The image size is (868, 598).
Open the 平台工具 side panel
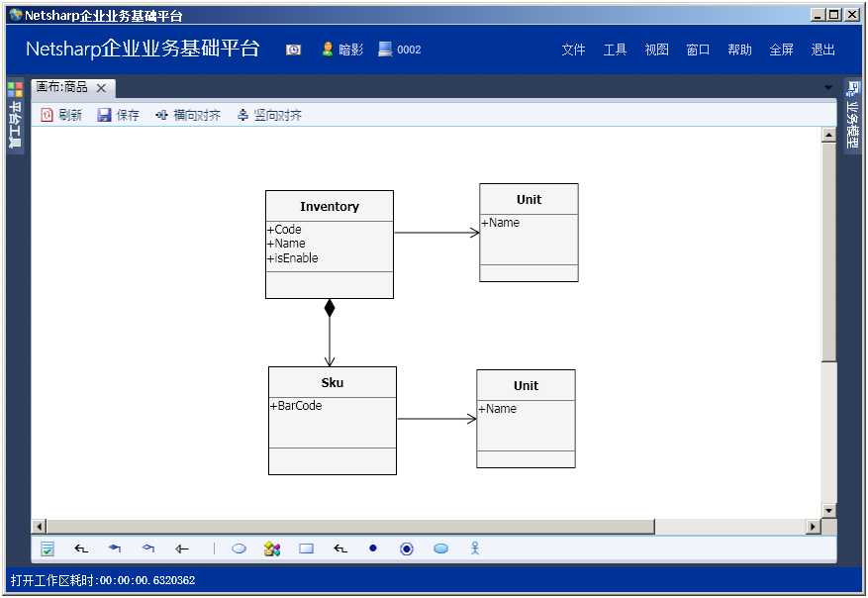point(15,116)
